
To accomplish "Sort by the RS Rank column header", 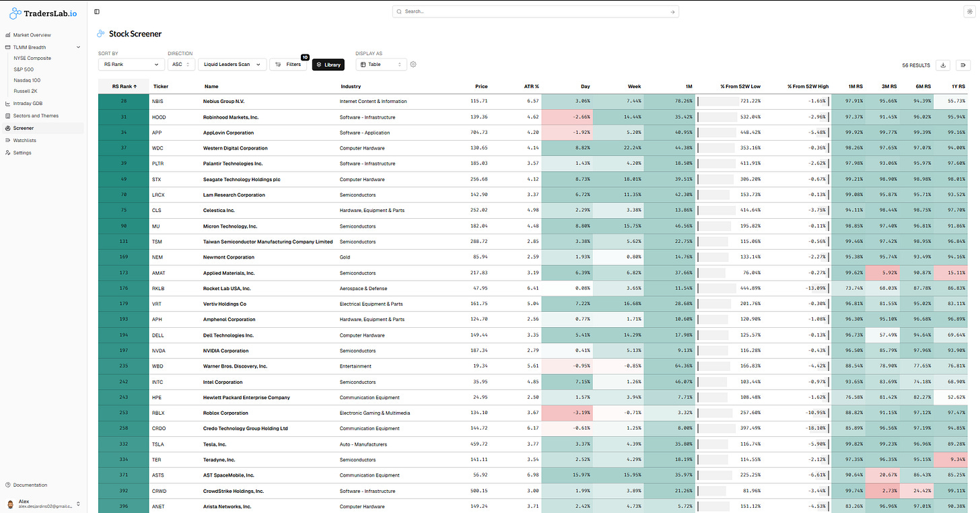I will coord(124,86).
